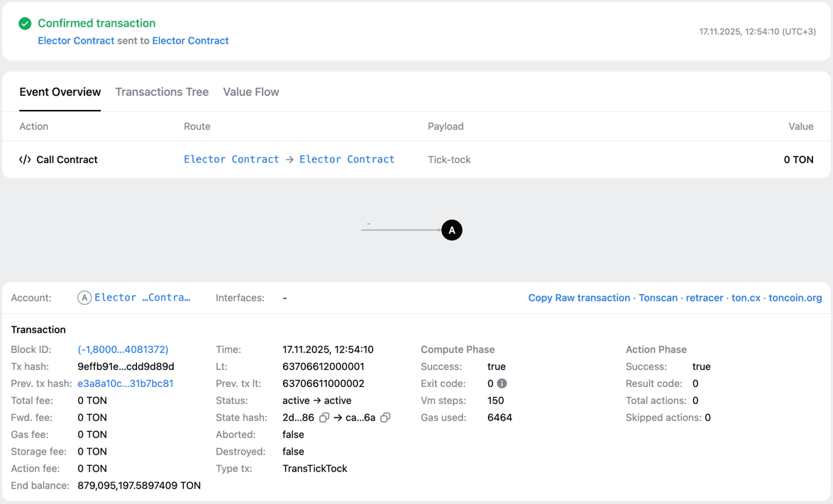
Task: Open block (-1,8000...4081372) link
Action: pos(123,349)
